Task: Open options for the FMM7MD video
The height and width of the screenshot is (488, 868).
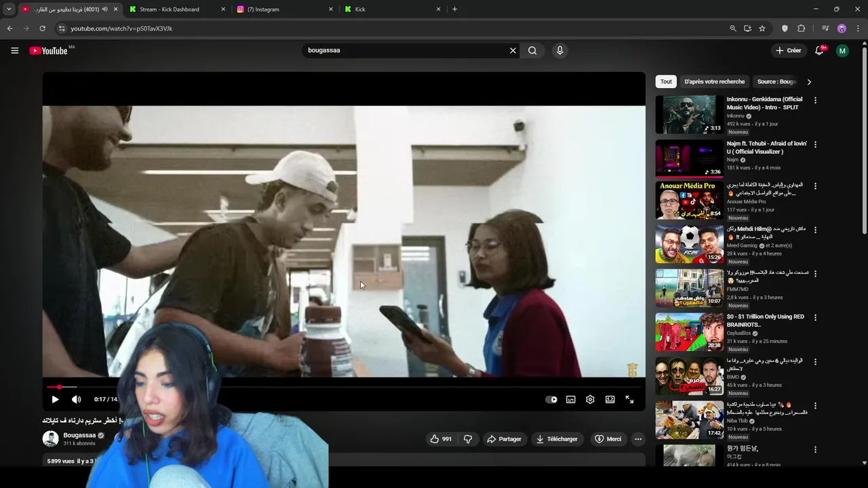Action: coord(815,273)
